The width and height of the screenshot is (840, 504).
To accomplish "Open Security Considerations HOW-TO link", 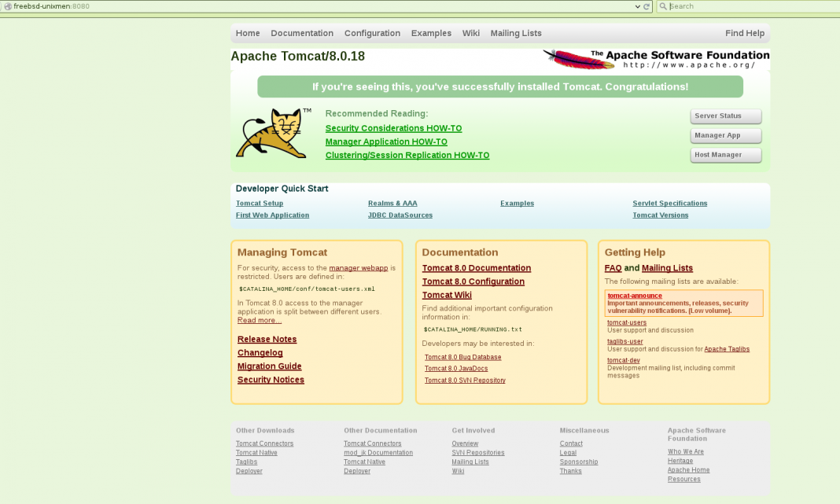I will click(x=393, y=128).
